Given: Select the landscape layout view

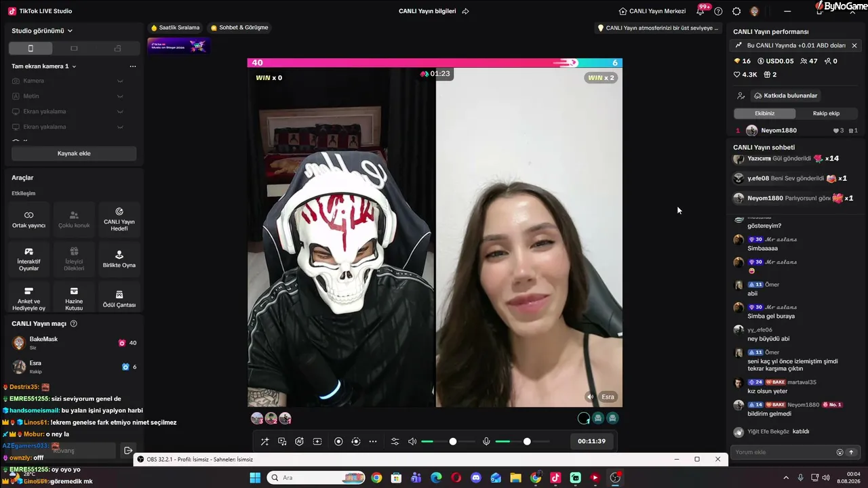Looking at the screenshot, I should [x=74, y=48].
